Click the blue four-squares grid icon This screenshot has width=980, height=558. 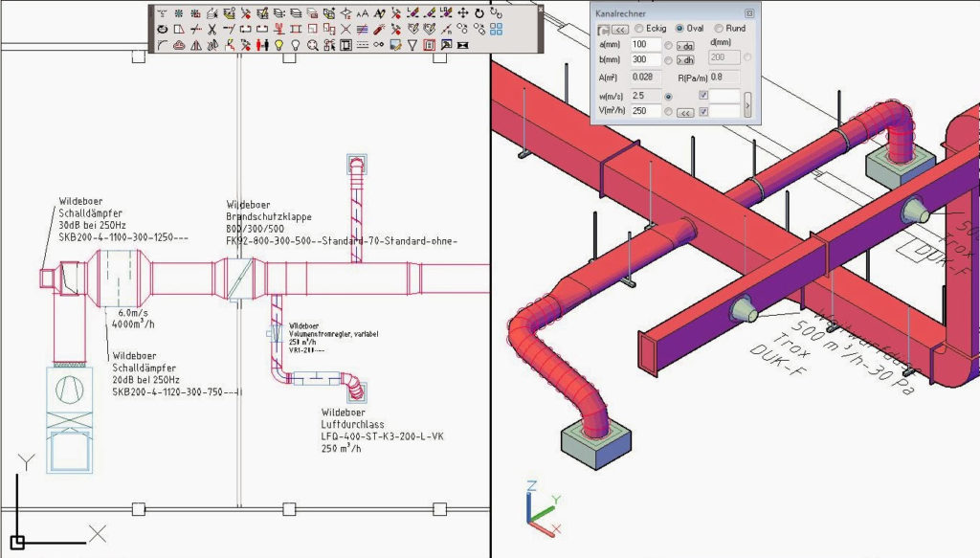pyautogui.click(x=496, y=29)
